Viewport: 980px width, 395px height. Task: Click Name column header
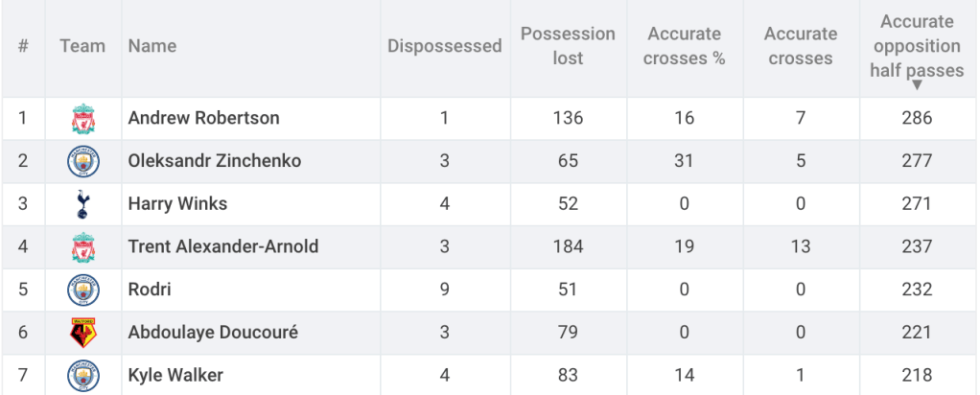[x=152, y=46]
